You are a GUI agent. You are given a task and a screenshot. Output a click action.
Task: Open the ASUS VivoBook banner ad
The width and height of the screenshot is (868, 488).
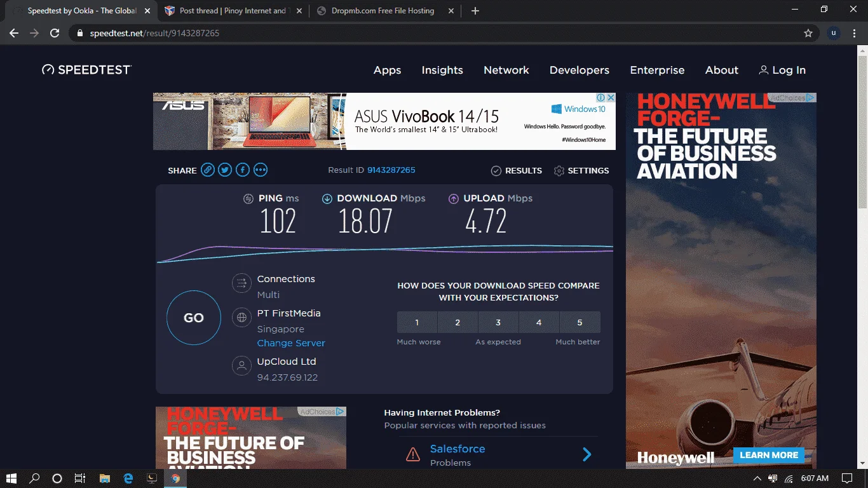(x=384, y=121)
